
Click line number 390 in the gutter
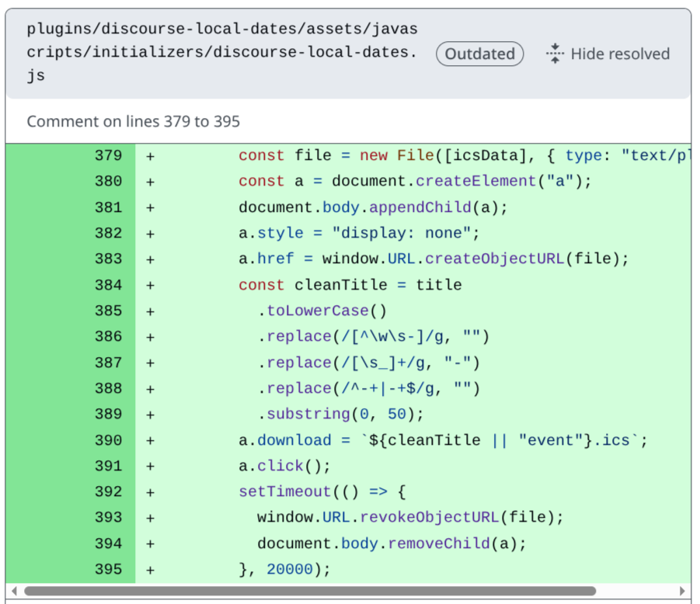tap(108, 440)
